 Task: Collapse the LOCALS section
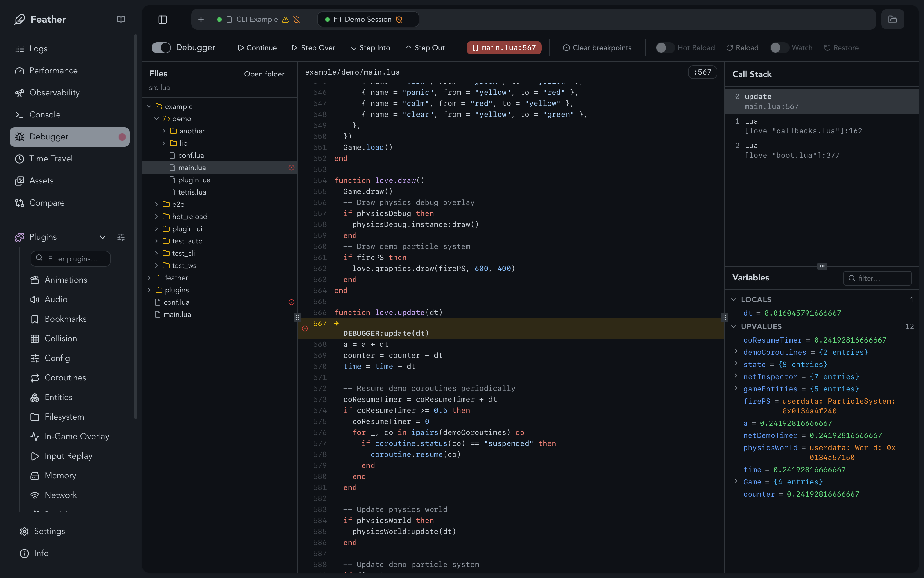pos(733,300)
